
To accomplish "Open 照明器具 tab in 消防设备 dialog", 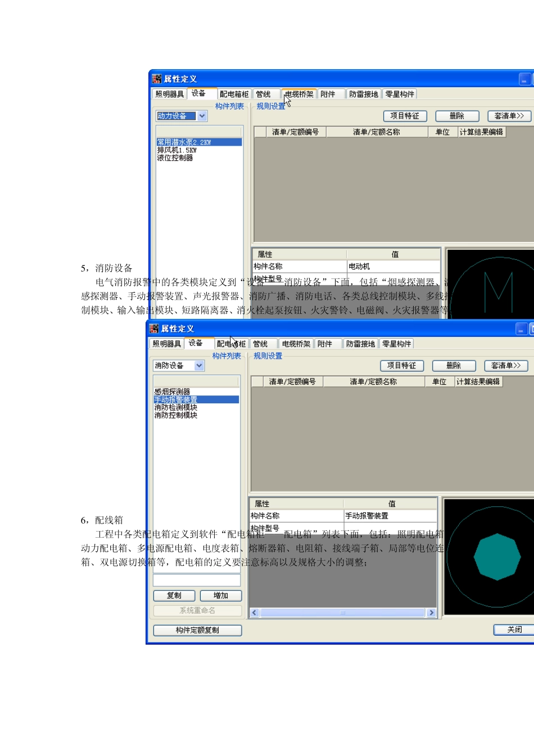I will point(166,344).
